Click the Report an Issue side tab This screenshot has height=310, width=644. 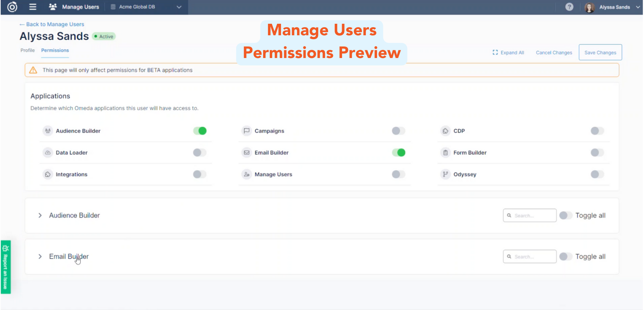(6, 267)
